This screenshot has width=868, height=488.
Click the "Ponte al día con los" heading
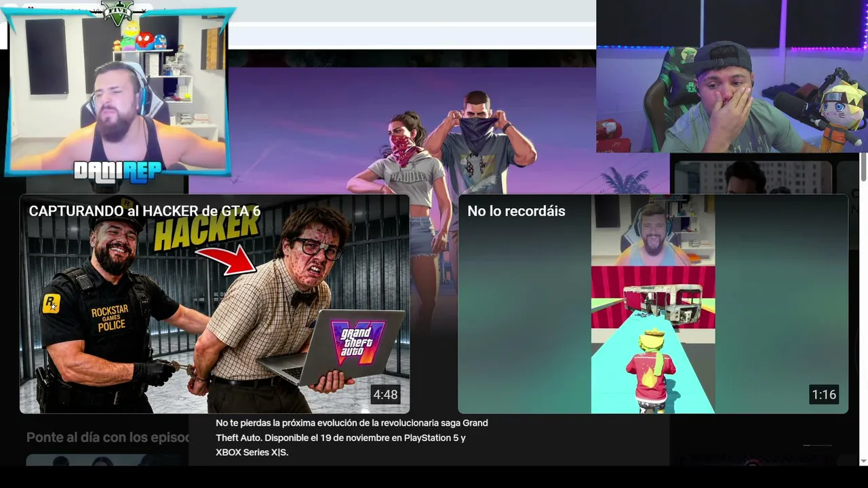tap(108, 437)
